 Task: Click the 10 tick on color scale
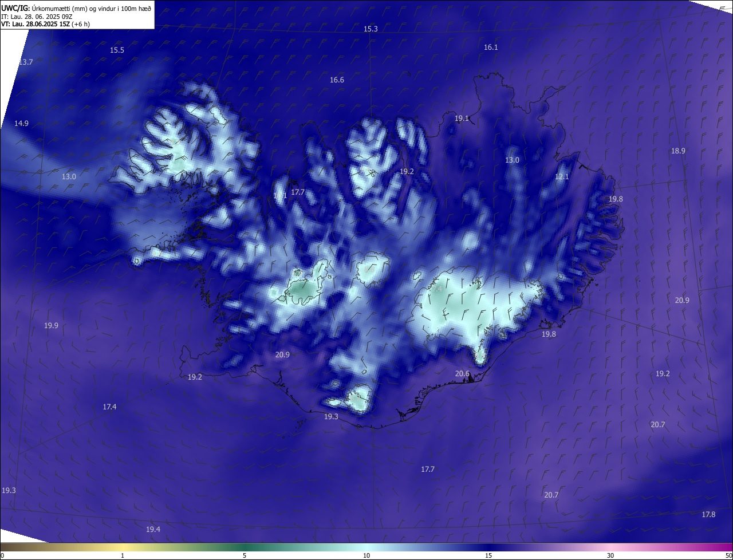click(366, 556)
